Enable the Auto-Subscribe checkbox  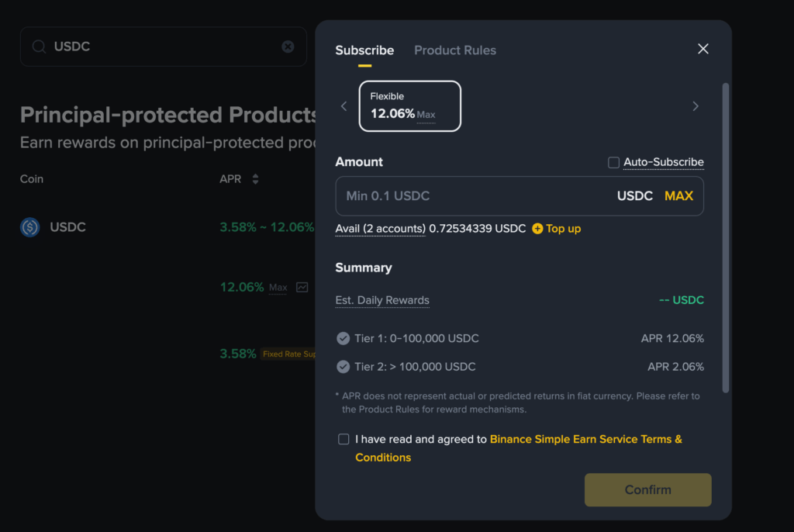[613, 162]
